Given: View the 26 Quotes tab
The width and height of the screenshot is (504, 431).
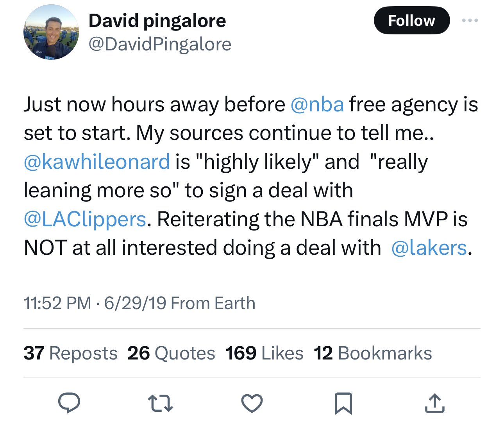Looking at the screenshot, I should (171, 353).
